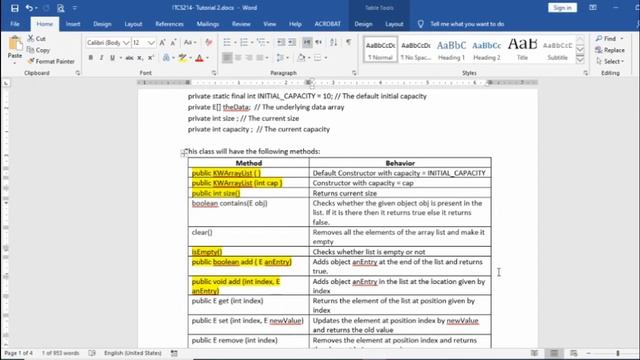Click the Sign in button

coord(562,8)
